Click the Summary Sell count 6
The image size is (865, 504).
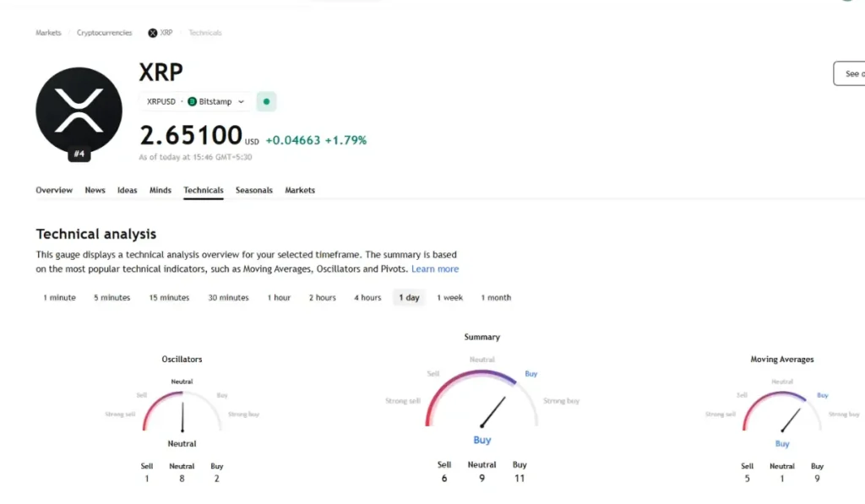[x=444, y=479]
